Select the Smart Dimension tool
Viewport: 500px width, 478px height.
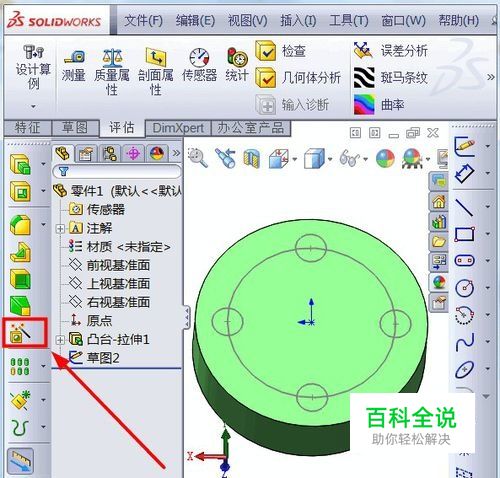(464, 173)
